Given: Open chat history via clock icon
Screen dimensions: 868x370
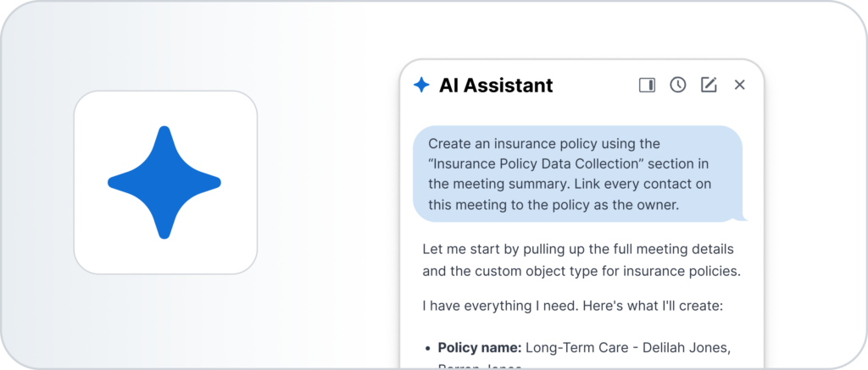Looking at the screenshot, I should (x=677, y=85).
